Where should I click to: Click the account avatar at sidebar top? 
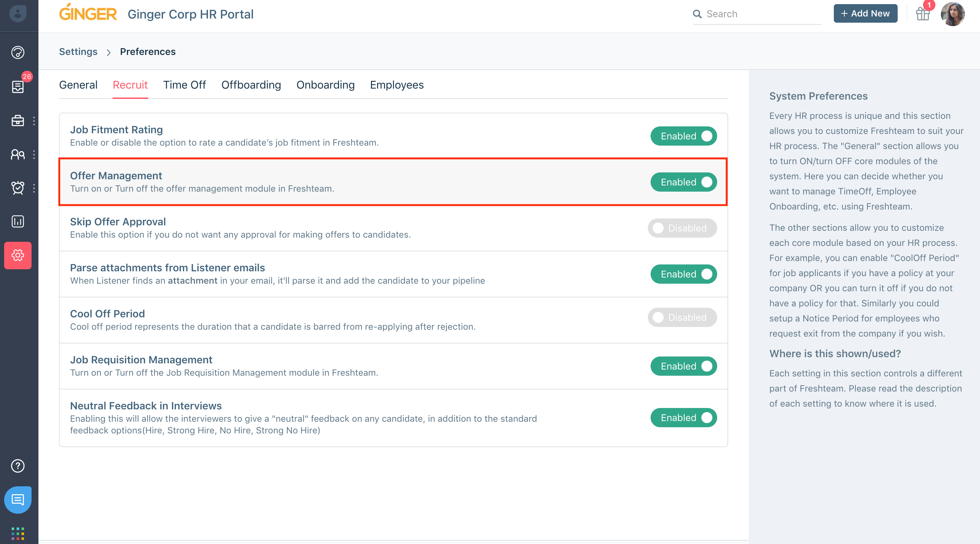coord(17,14)
